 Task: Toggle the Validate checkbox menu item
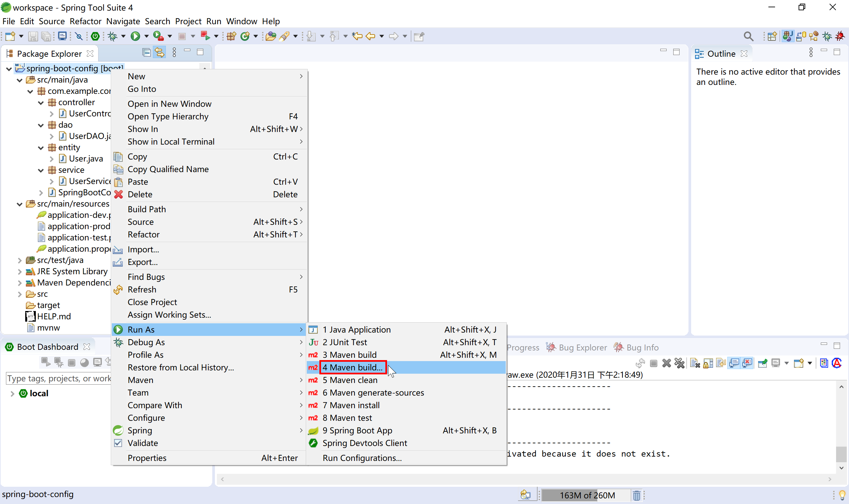[x=143, y=443]
